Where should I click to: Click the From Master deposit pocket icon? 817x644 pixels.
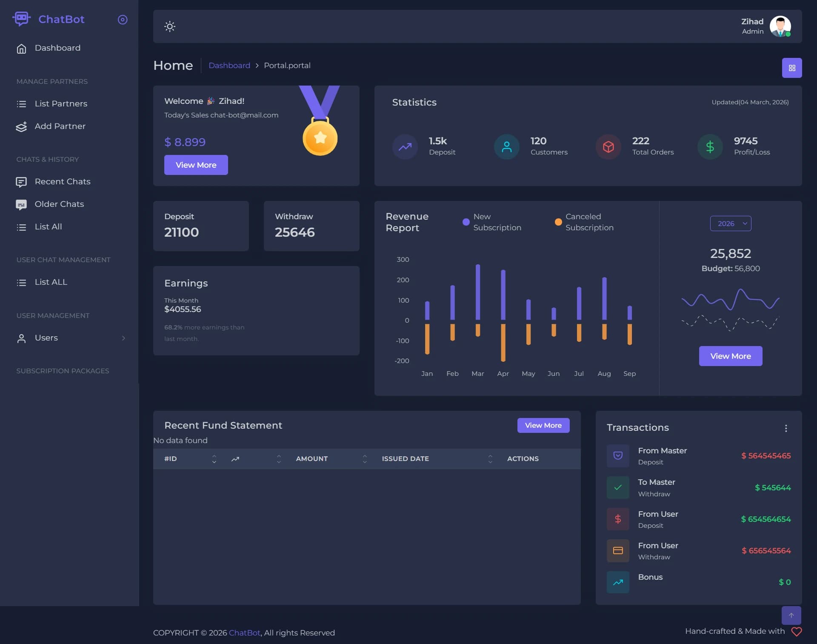tap(618, 456)
